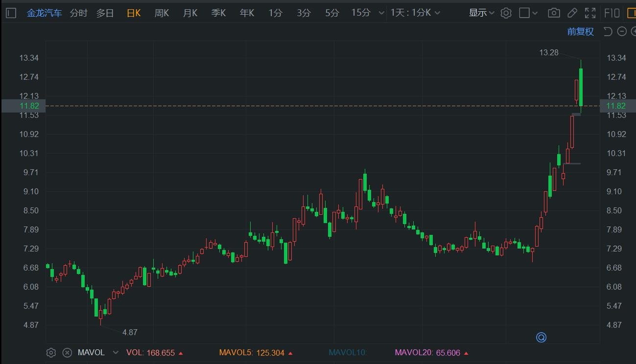Toggle MAVOL10 line visibility

point(348,353)
